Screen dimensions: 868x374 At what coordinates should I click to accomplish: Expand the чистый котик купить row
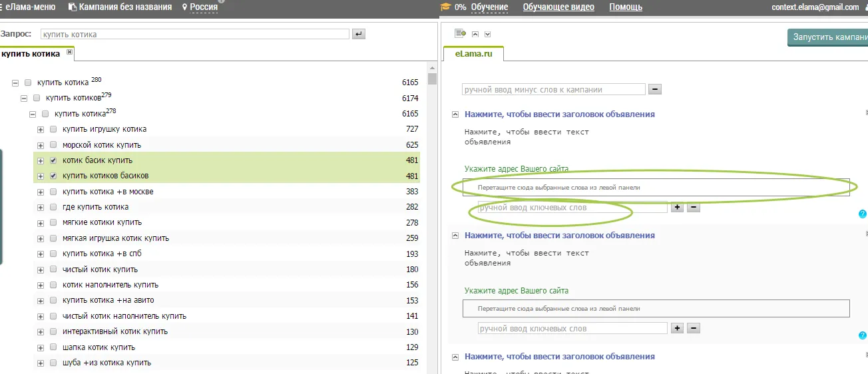(x=41, y=270)
